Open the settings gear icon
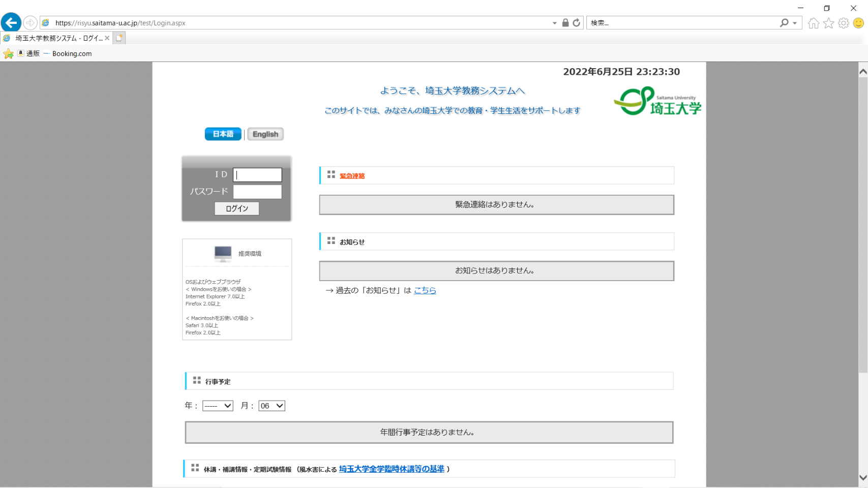The height and width of the screenshot is (488, 868). click(844, 23)
